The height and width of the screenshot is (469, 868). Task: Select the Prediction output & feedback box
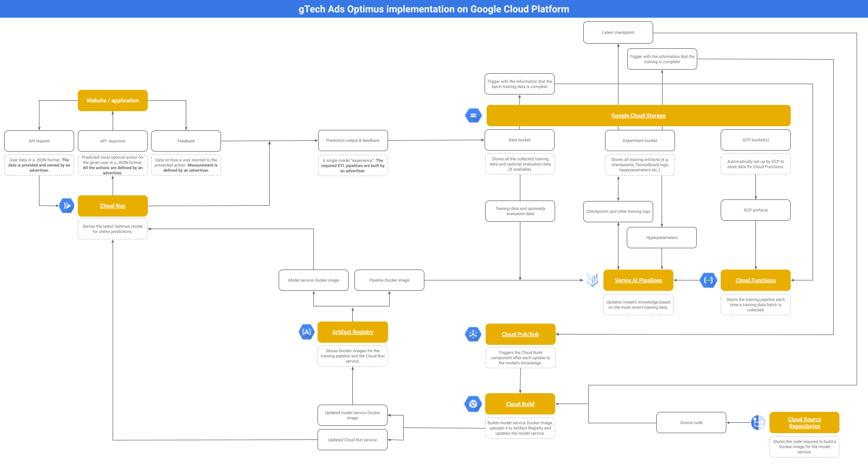[353, 140]
